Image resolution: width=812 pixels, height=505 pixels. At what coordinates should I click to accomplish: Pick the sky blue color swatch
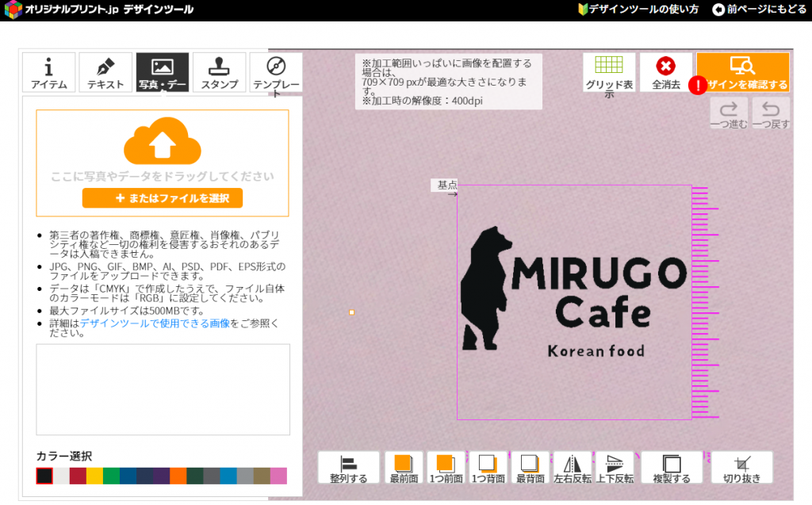click(x=228, y=476)
